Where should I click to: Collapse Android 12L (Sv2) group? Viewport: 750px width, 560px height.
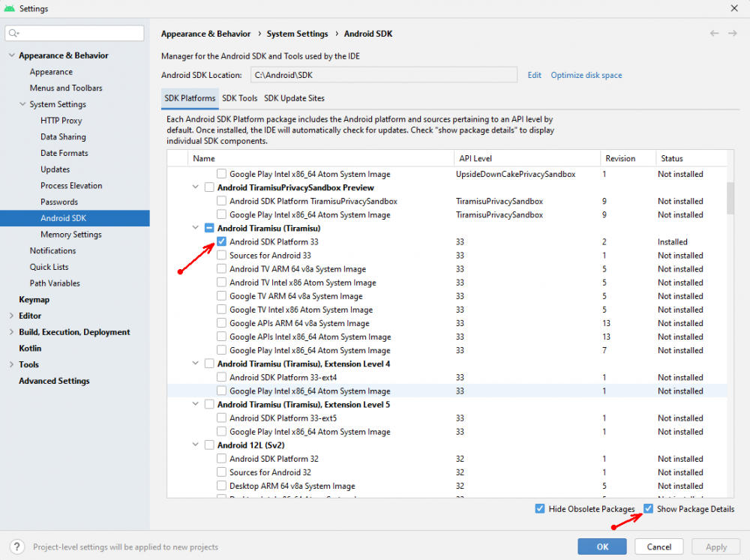[196, 445]
